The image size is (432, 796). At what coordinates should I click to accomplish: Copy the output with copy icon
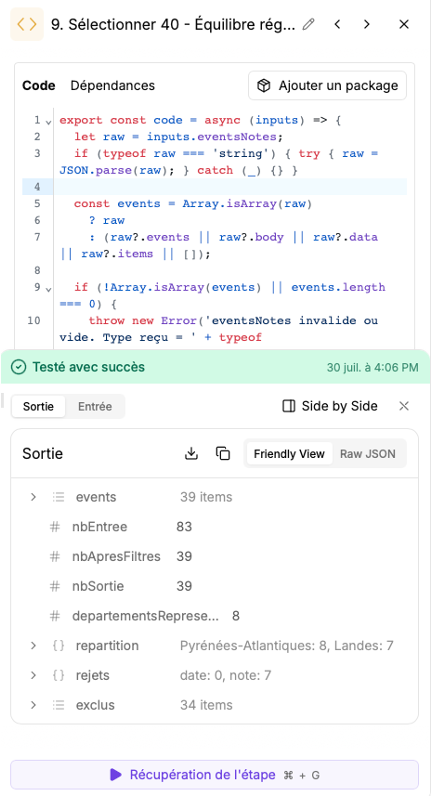coord(223,453)
